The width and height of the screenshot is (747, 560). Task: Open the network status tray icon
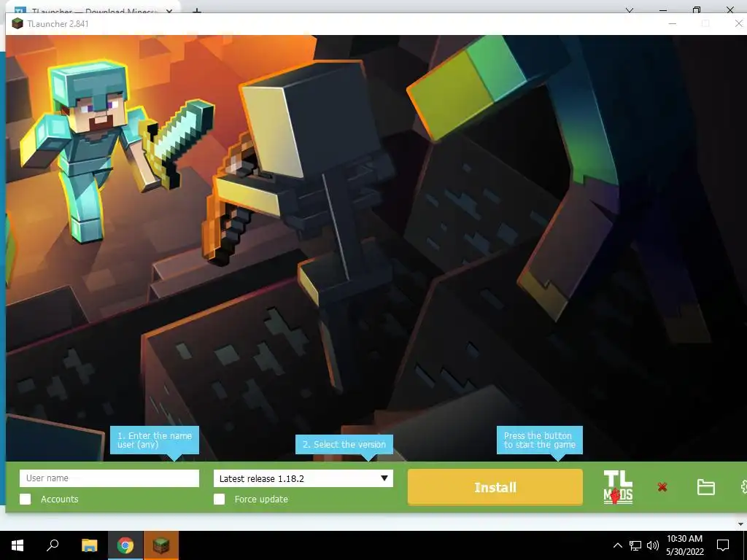pyautogui.click(x=635, y=545)
